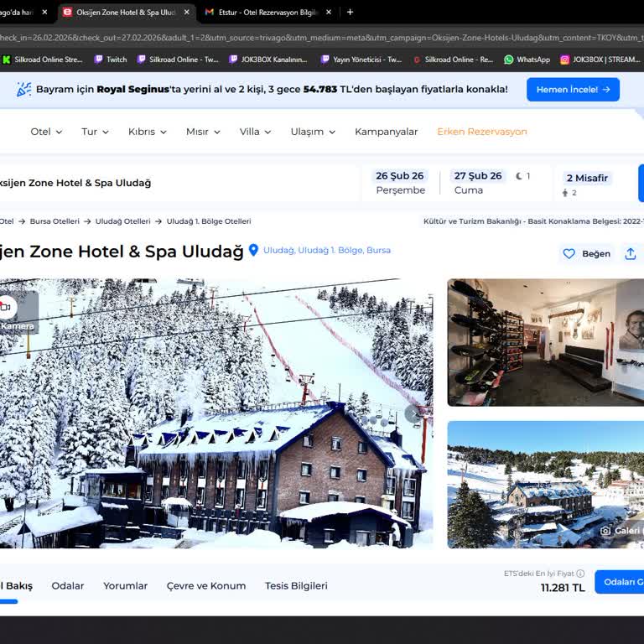Click the browser address bar URL

point(322,38)
